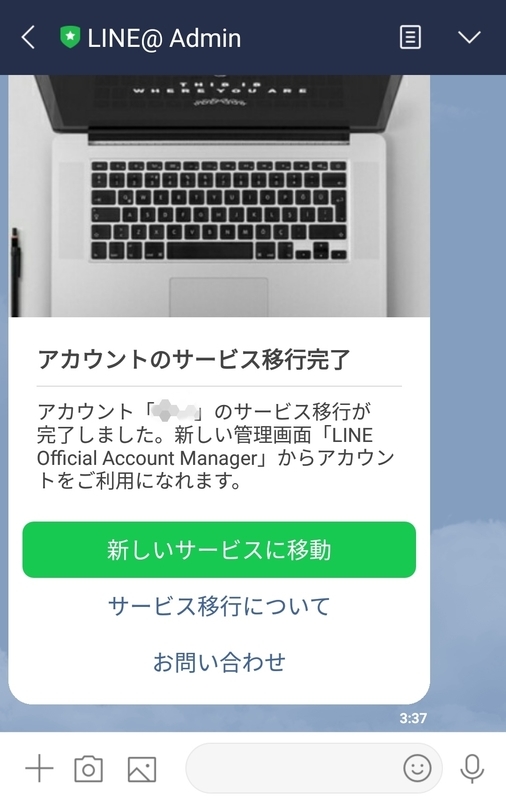Viewport: 506px width, 800px height.
Task: Open the サービス移行について link
Action: coord(219,606)
